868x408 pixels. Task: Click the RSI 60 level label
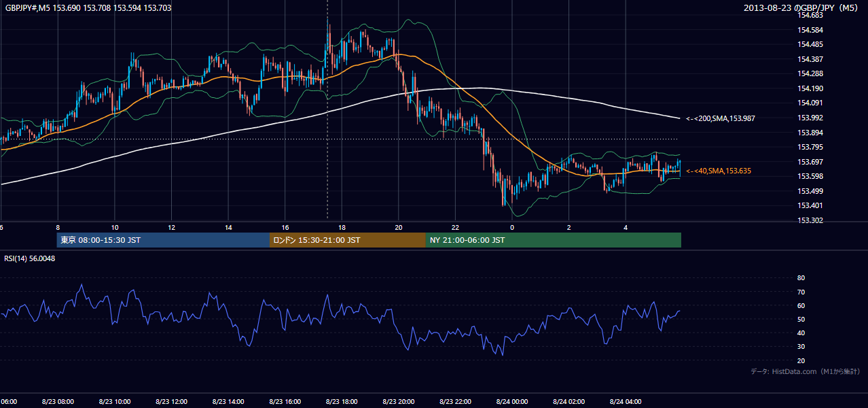point(801,305)
